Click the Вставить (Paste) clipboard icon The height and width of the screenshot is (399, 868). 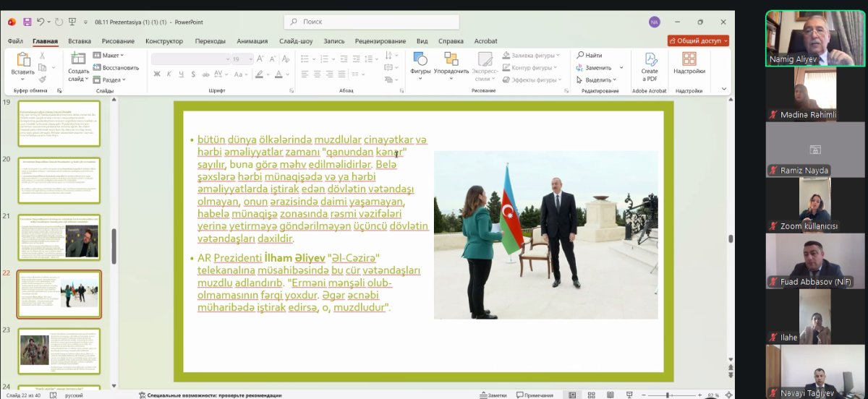point(22,61)
